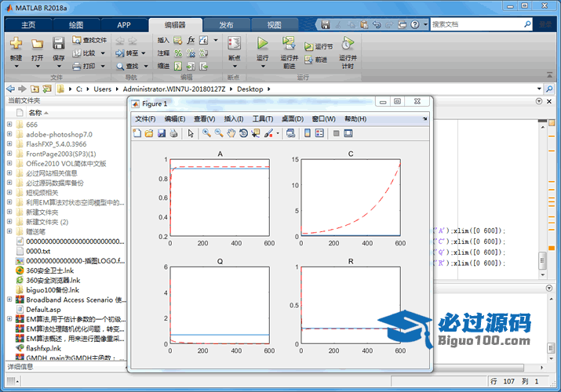
Task: Open the Run (运行) dropdown arrow
Action: pyautogui.click(x=262, y=66)
